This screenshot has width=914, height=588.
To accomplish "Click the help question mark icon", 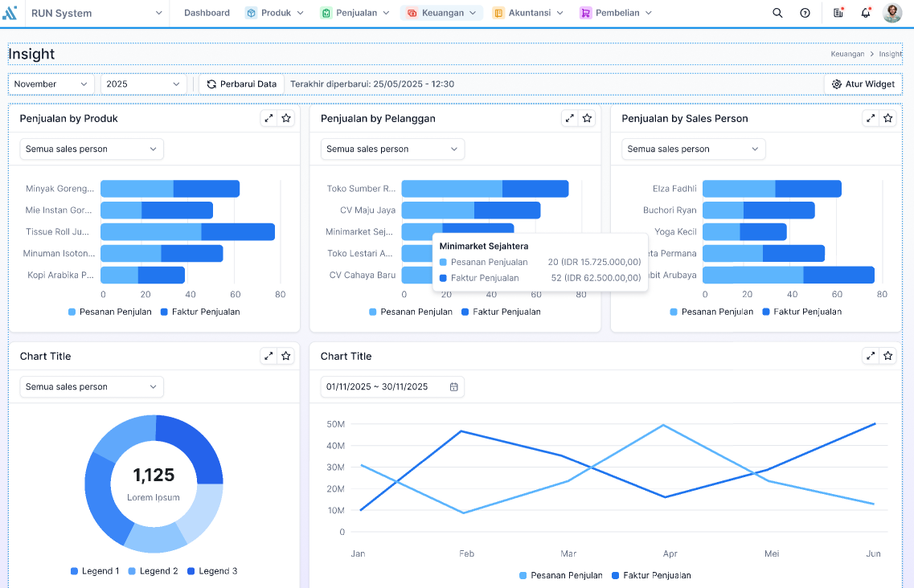I will pos(805,13).
